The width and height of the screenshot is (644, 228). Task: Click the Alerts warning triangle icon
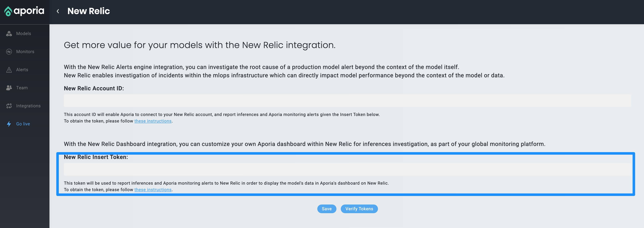point(9,70)
